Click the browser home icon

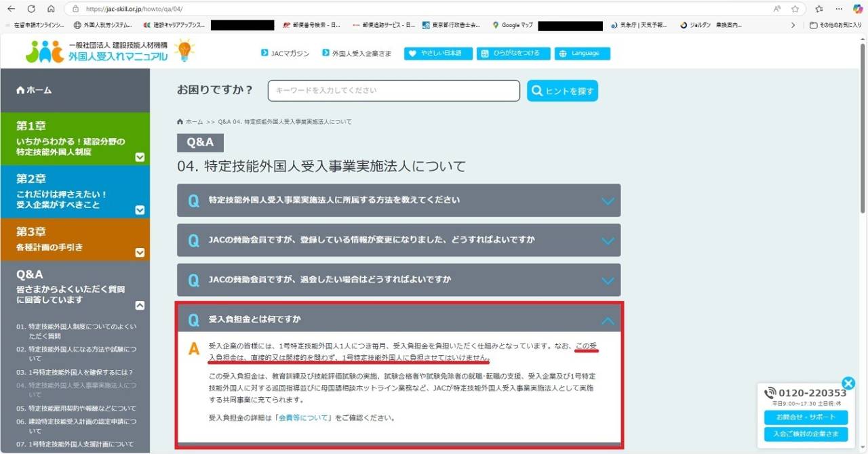coord(51,9)
